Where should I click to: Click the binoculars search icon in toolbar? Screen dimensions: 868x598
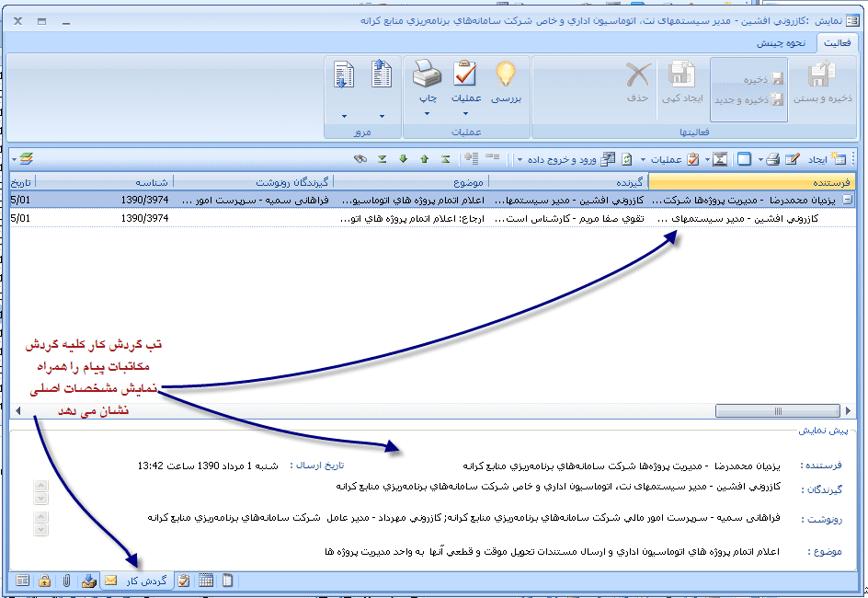360,159
